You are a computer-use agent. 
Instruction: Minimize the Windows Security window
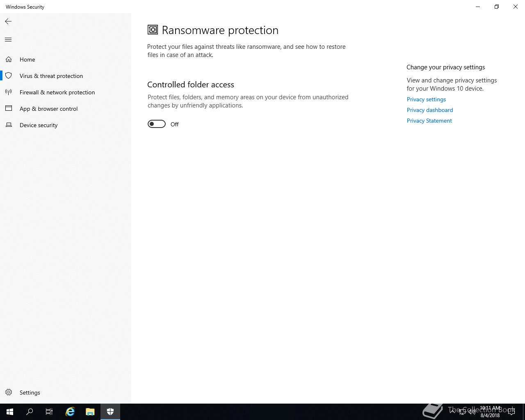478,7
